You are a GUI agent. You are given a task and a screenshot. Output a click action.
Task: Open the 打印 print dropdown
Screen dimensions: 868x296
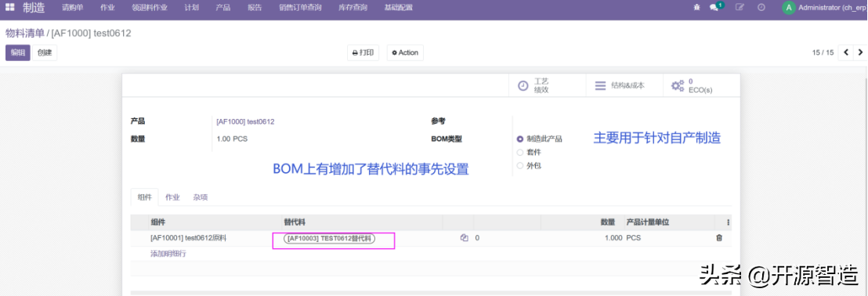click(x=363, y=52)
